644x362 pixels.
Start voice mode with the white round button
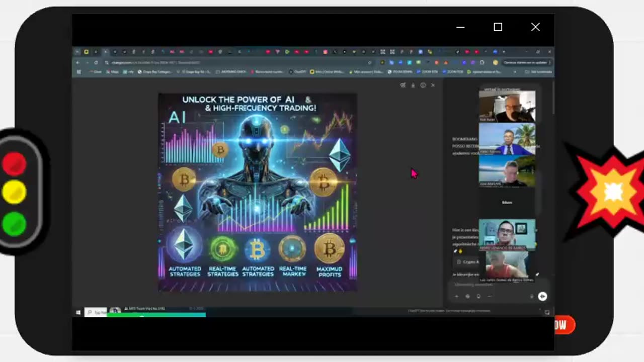pyautogui.click(x=542, y=297)
